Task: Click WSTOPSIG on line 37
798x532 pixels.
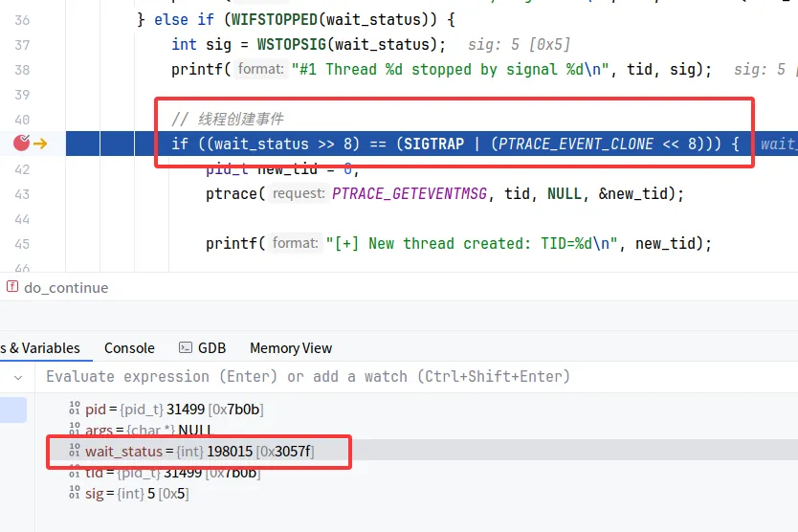Action: tap(291, 44)
